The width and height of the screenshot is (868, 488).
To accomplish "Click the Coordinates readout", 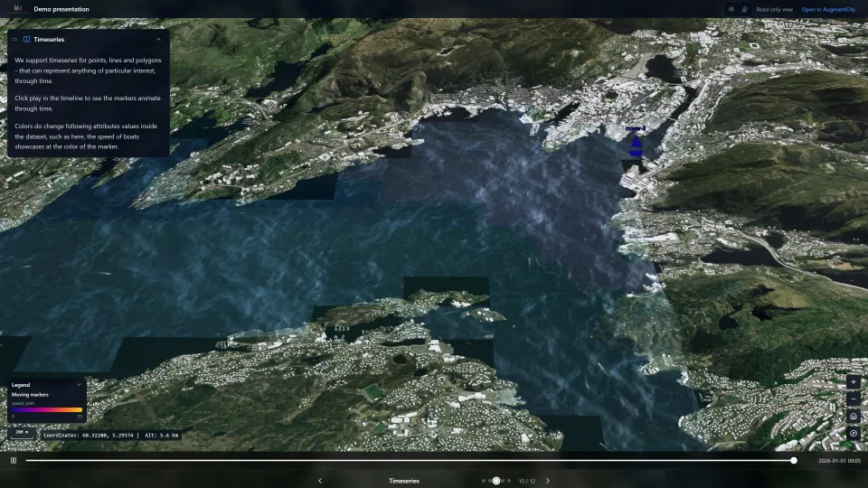I will (x=88, y=436).
